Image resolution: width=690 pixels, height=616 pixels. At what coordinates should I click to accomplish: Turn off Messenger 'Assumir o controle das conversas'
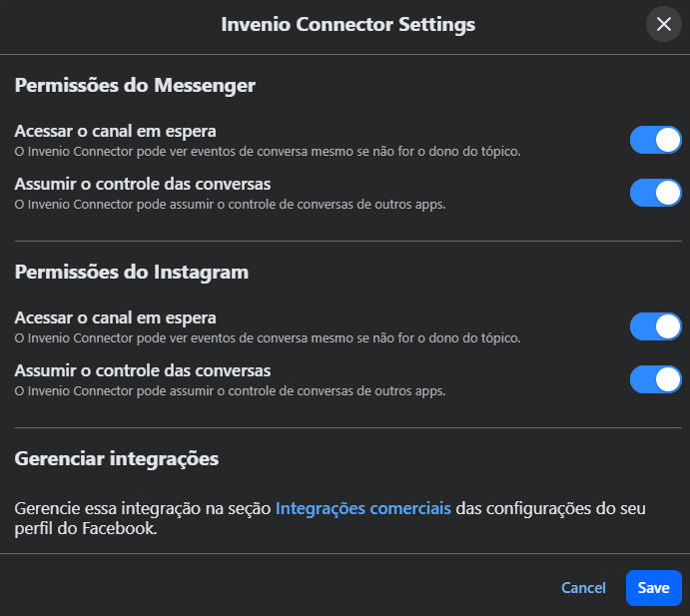(656, 193)
